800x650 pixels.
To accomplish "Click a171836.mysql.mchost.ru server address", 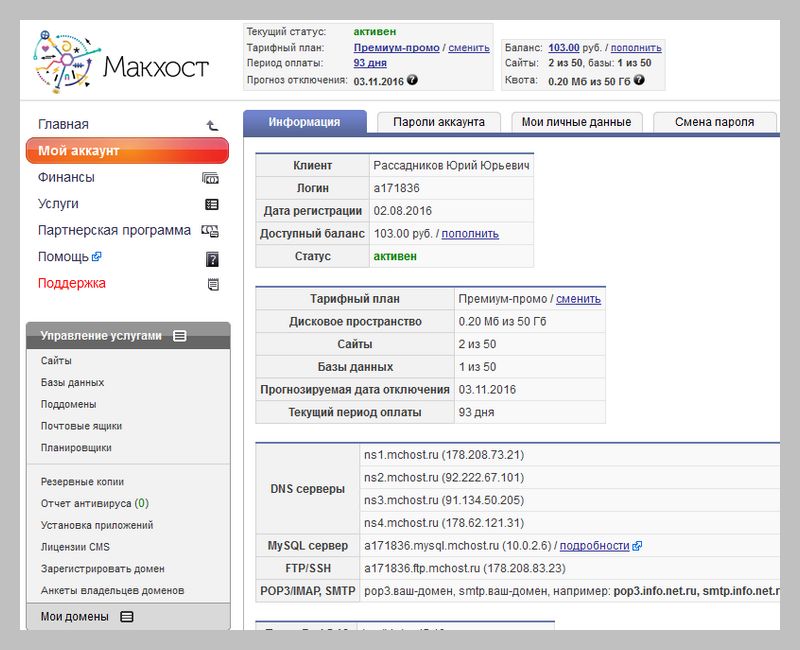I will click(431, 546).
